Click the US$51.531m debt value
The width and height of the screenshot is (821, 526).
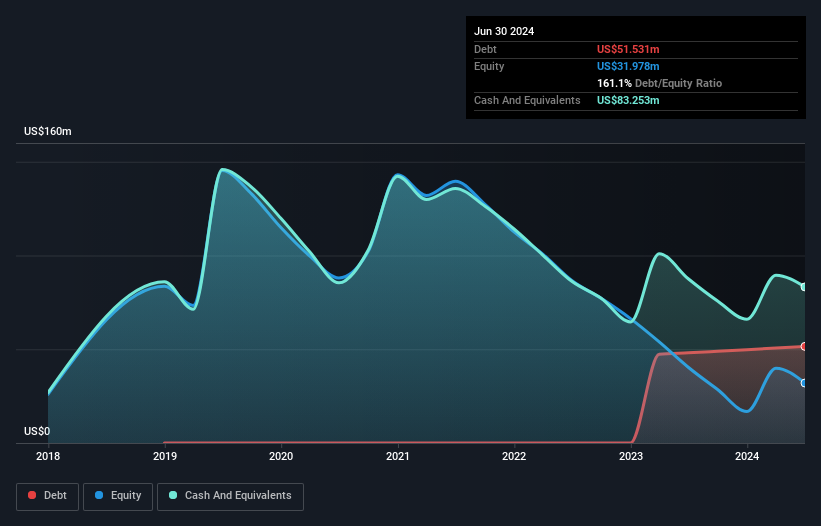(x=628, y=49)
